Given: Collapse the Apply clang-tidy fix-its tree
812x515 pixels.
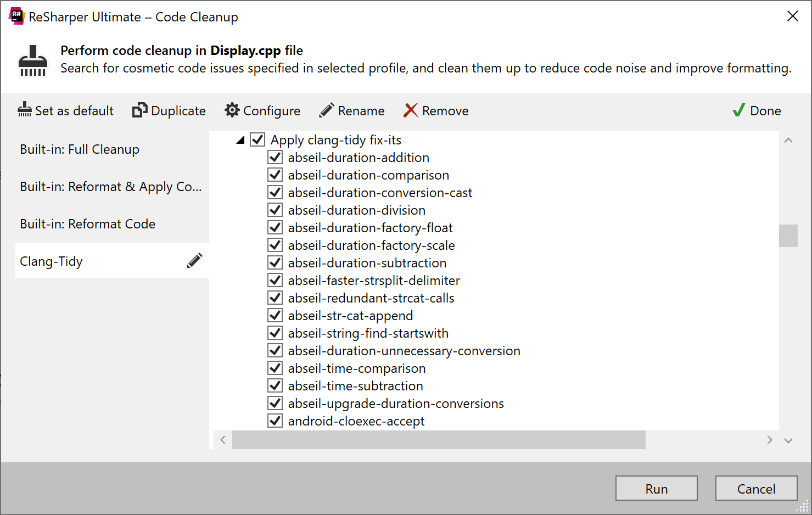Looking at the screenshot, I should tap(240, 139).
